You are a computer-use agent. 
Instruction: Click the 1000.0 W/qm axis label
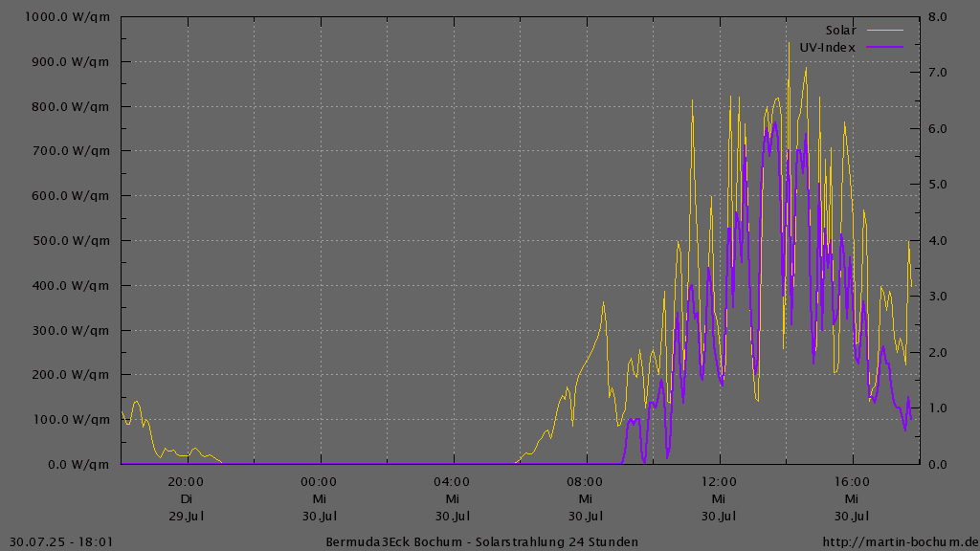click(x=68, y=17)
